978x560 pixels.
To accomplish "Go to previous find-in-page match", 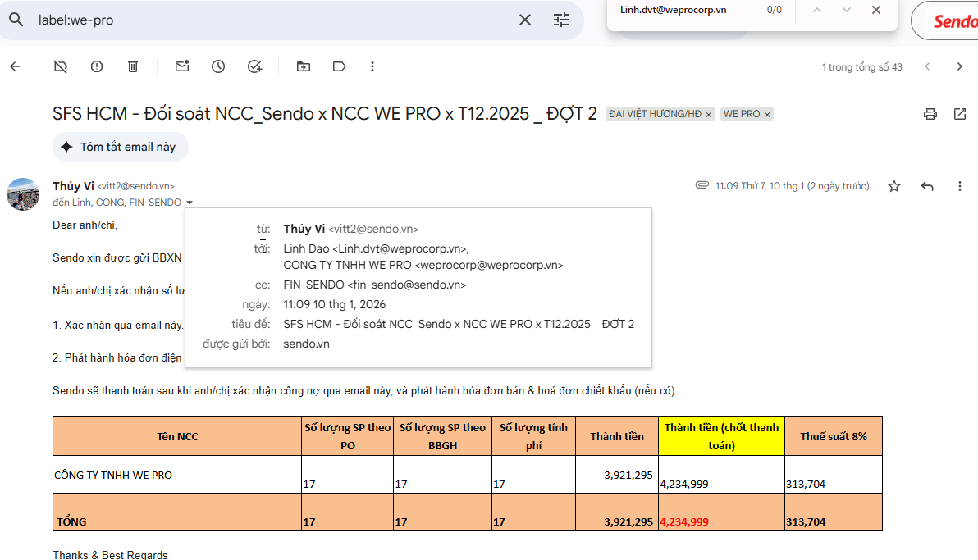I will pyautogui.click(x=817, y=10).
